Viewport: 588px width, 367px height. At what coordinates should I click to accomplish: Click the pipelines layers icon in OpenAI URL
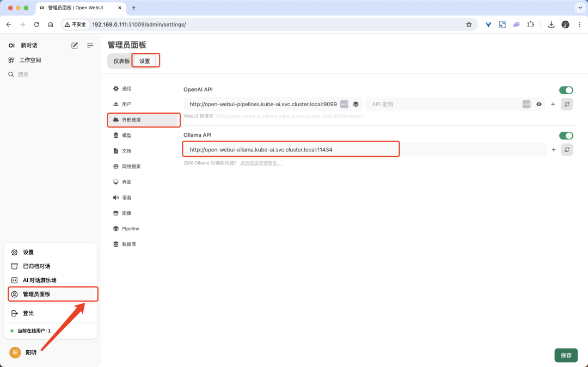(356, 104)
